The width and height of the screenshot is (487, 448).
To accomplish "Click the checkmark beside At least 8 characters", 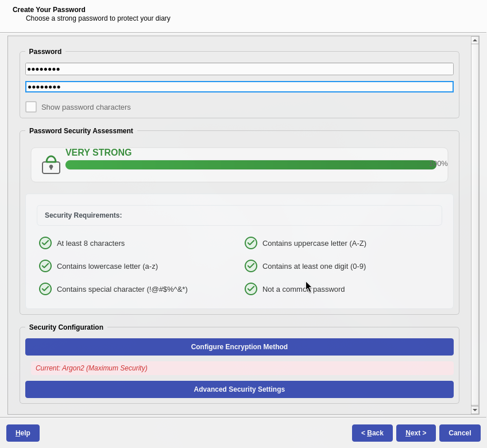I will click(x=45, y=243).
